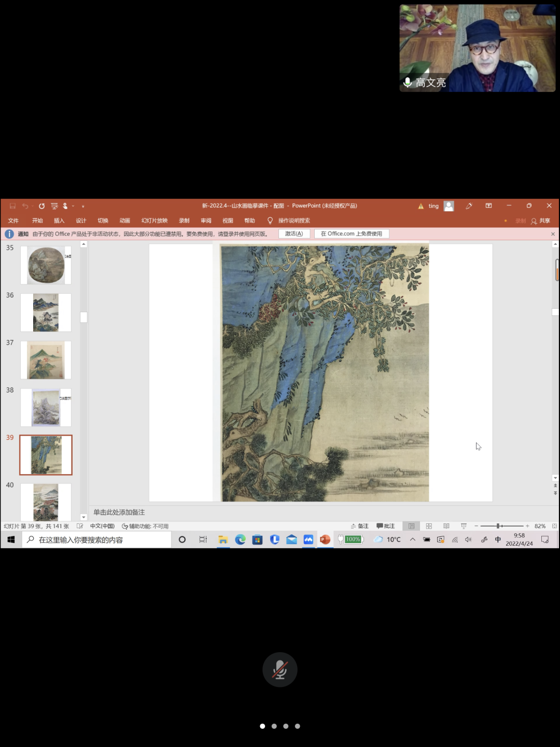Click the start-from-beginning slideshow icon in title bar
Screen dimensions: 560x747
coord(54,206)
